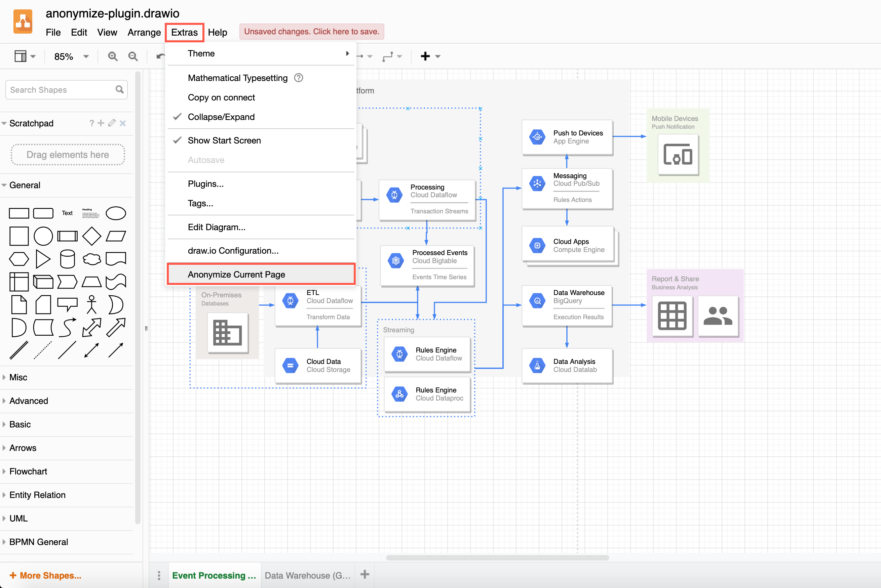This screenshot has height=588, width=881.
Task: Select the cloud shape in General
Action: click(91, 259)
